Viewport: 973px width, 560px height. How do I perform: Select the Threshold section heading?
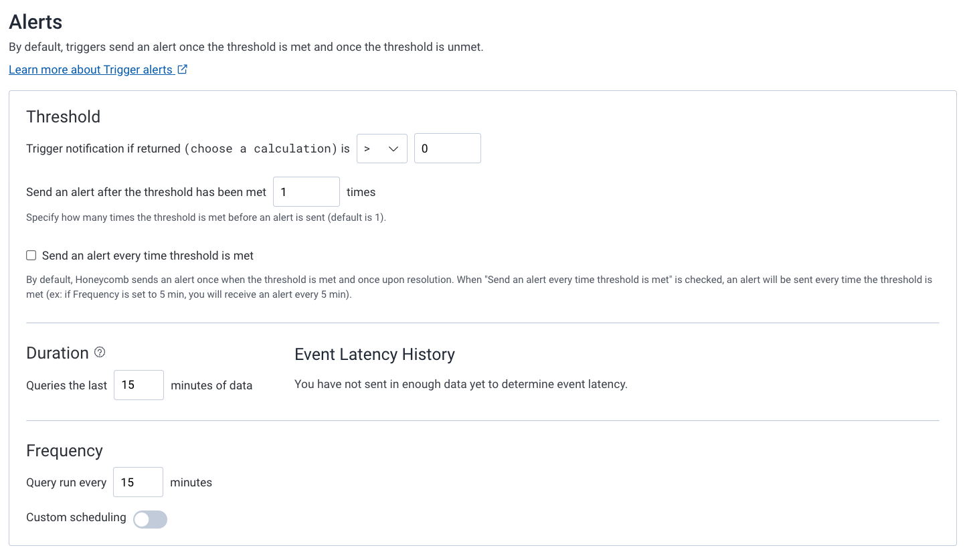64,116
